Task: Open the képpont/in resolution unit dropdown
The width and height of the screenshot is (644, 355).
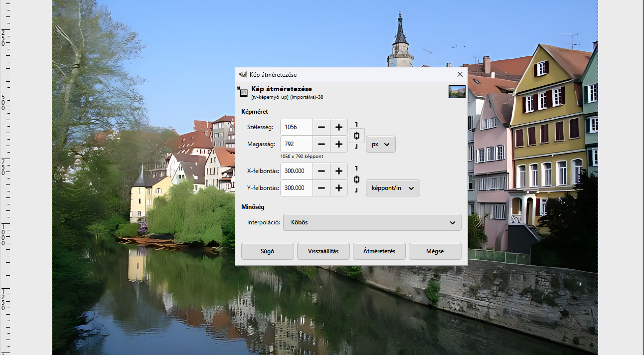Action: (393, 188)
